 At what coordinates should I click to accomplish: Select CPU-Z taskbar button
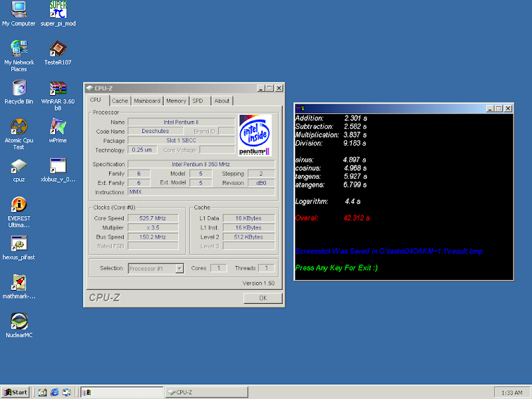[206, 392]
